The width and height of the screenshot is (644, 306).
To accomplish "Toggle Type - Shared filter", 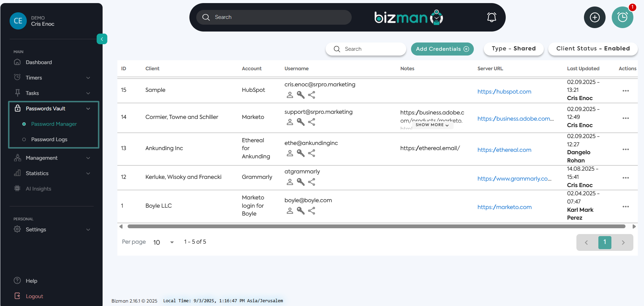I will [x=513, y=49].
